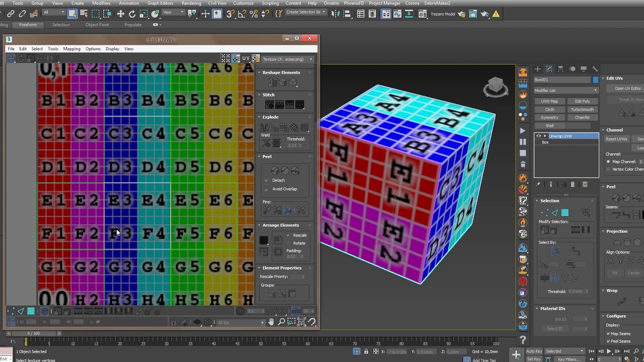Remove modifier with trash icon under stack

click(573, 185)
